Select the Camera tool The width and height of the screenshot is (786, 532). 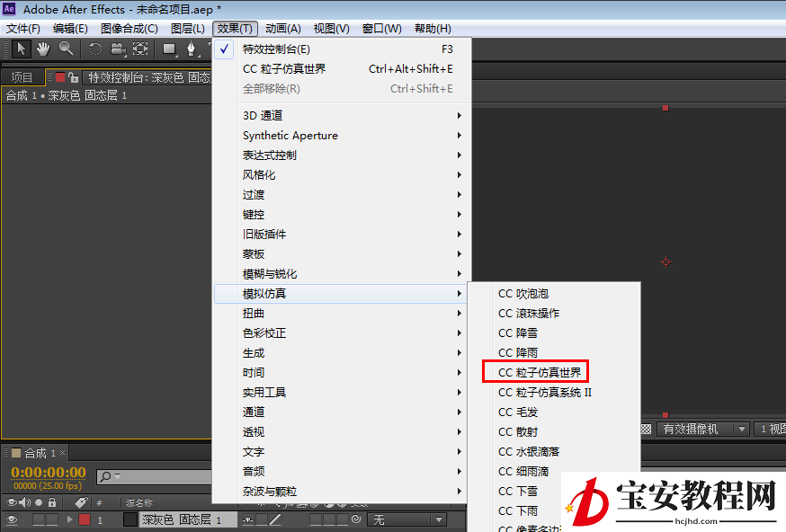pos(119,49)
